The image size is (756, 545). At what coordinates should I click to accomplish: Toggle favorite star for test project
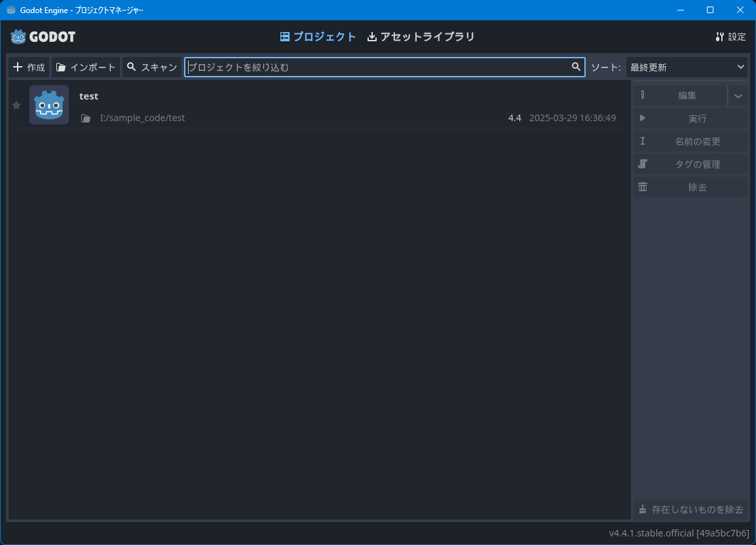(x=16, y=105)
